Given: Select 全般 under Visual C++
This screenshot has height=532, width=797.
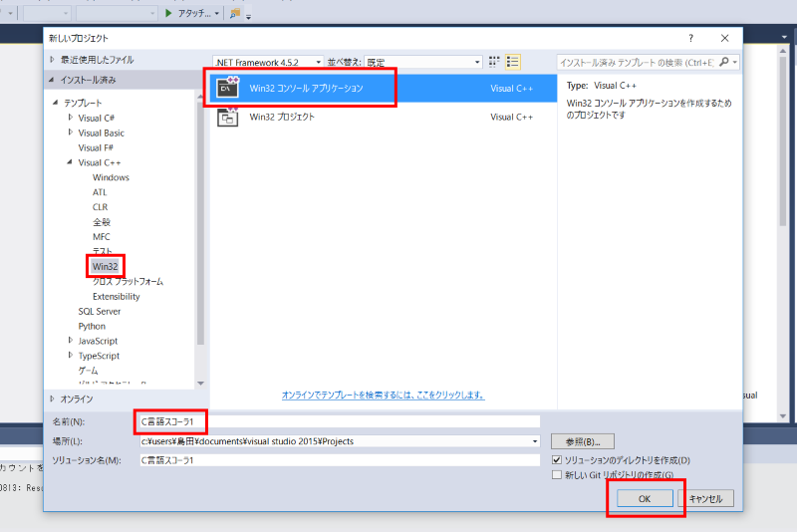Looking at the screenshot, I should point(102,222).
